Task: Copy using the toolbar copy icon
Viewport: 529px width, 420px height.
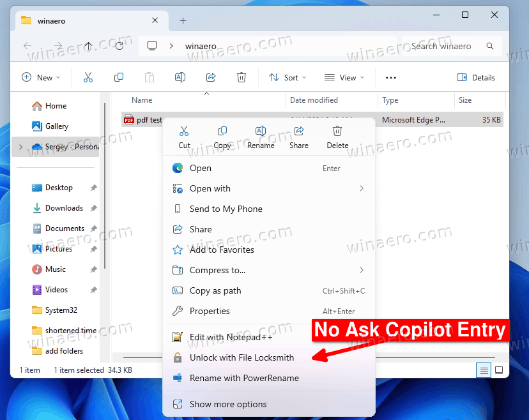Action: point(119,77)
